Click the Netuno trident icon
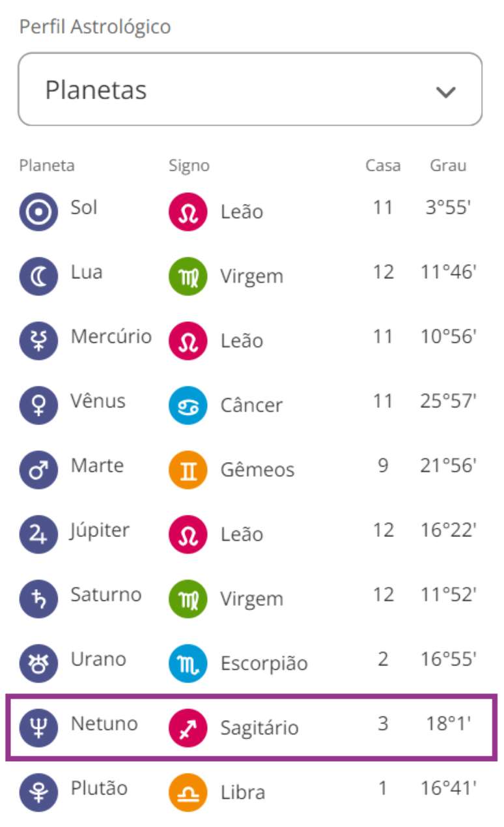The width and height of the screenshot is (504, 827). point(38,728)
